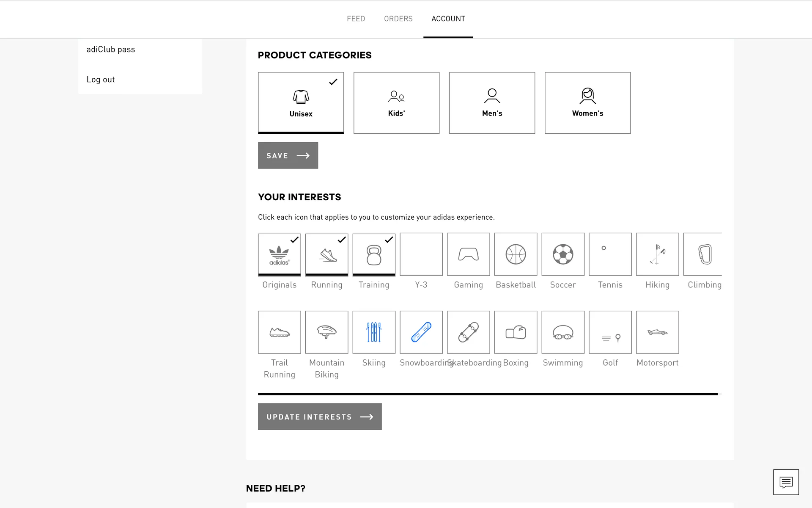Click Log out in sidebar

coord(101,79)
